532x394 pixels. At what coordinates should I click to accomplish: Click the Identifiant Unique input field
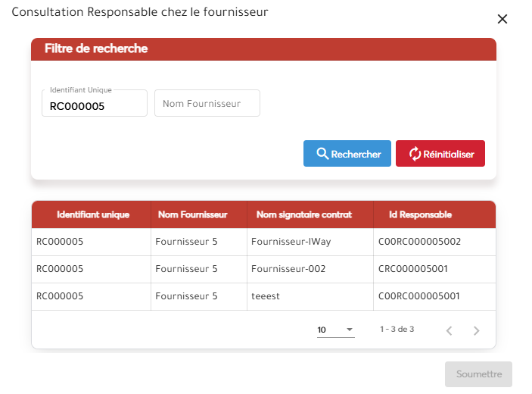pyautogui.click(x=95, y=106)
